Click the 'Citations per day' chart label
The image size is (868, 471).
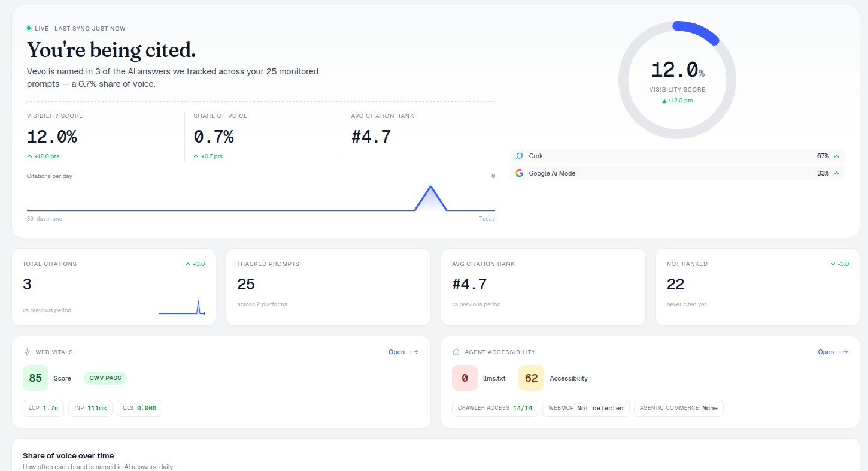pos(50,176)
